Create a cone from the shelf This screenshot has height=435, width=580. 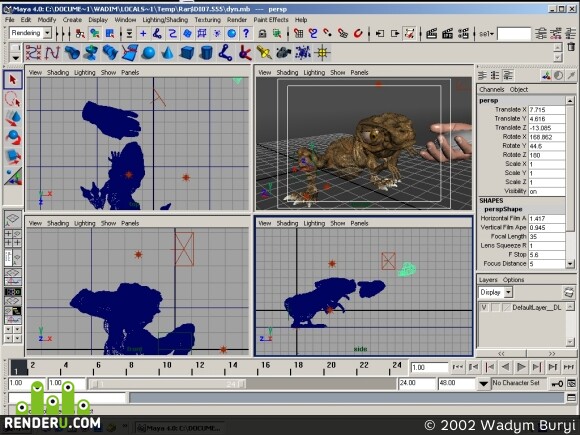click(168, 53)
